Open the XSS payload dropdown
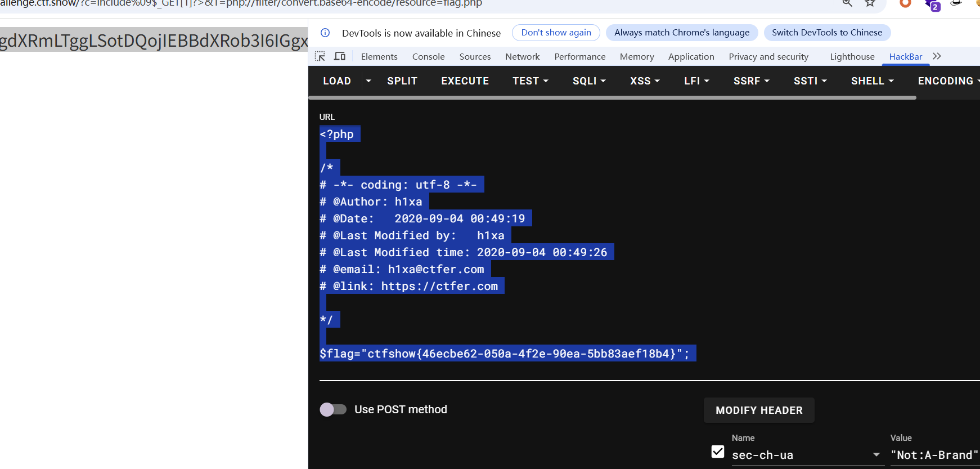980x469 pixels. point(645,81)
